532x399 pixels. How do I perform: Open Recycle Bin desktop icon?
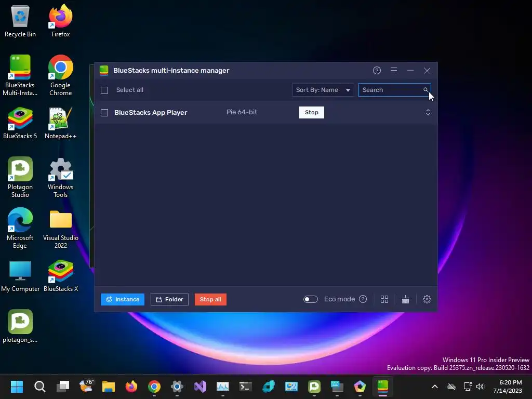(x=20, y=21)
